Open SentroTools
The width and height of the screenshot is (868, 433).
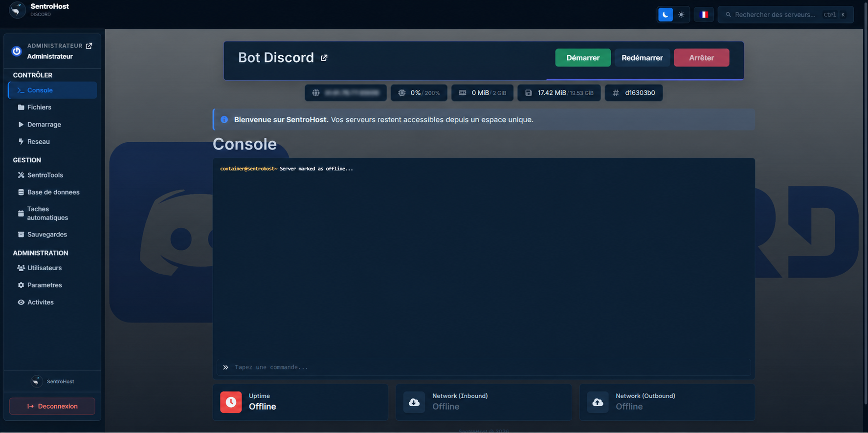click(x=52, y=175)
